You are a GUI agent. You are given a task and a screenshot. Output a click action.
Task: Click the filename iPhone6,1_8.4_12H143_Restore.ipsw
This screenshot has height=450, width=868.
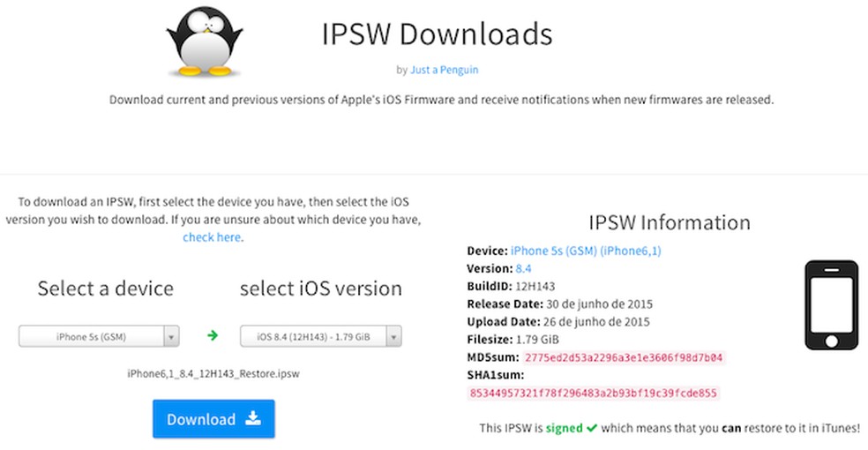[x=213, y=373]
